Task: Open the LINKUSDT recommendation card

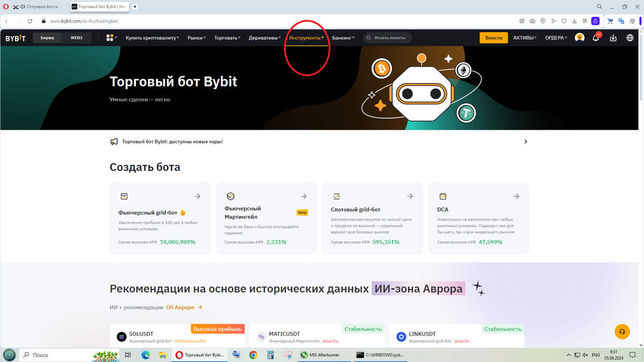Action: tap(457, 336)
